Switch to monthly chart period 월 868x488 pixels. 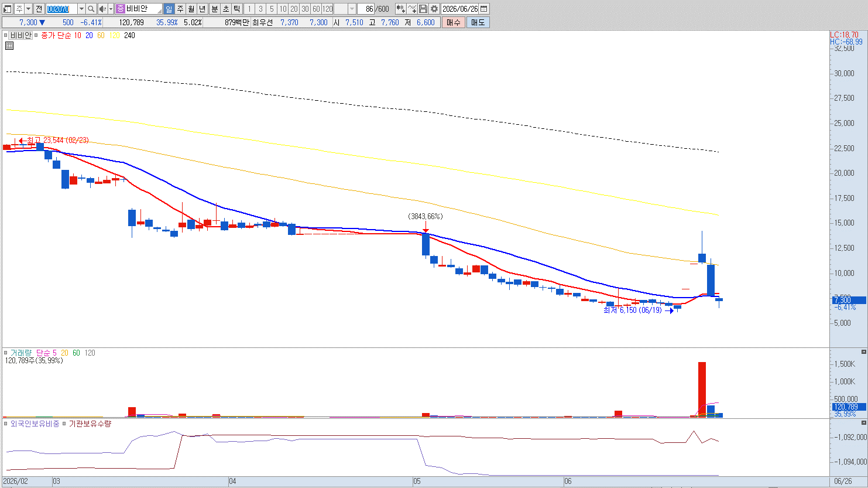(191, 9)
